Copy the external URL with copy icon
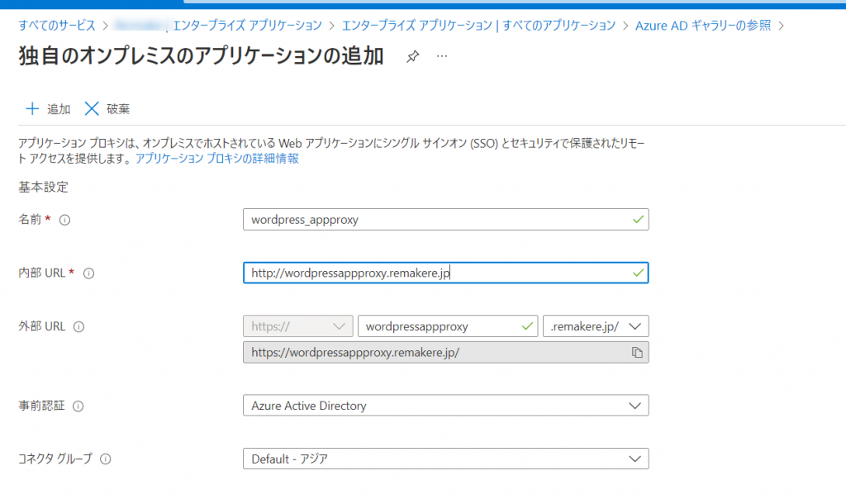 (637, 353)
